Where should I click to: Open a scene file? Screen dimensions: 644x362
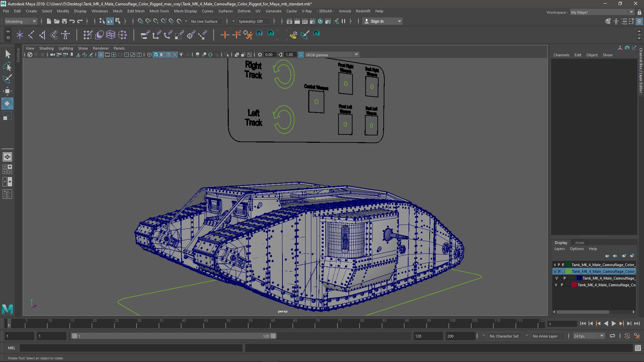tap(56, 21)
